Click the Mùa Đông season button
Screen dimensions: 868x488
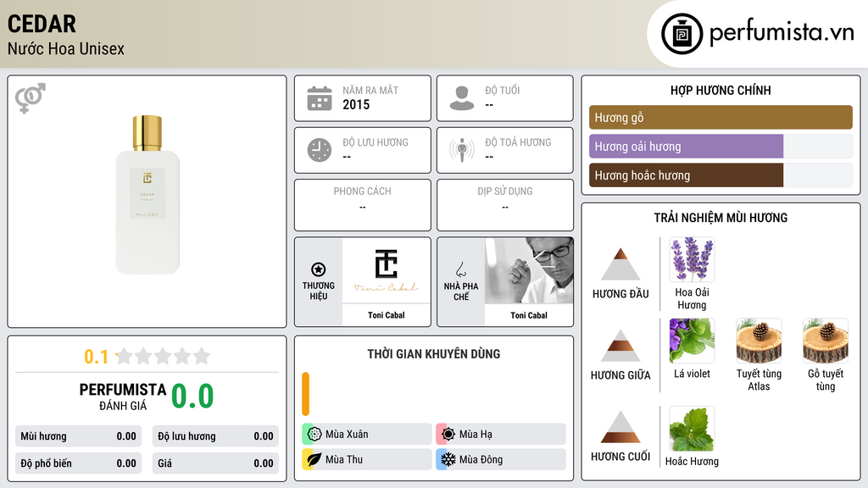(501, 459)
